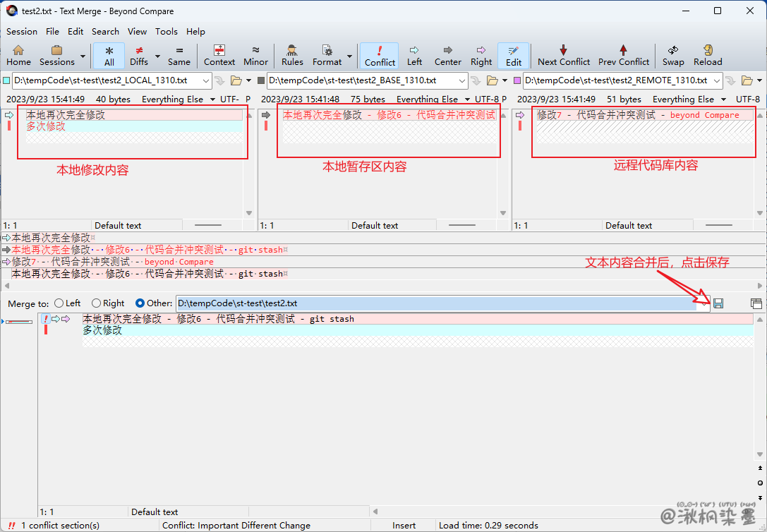Open the Session menu
Screen dimensions: 767x532
coord(22,31)
